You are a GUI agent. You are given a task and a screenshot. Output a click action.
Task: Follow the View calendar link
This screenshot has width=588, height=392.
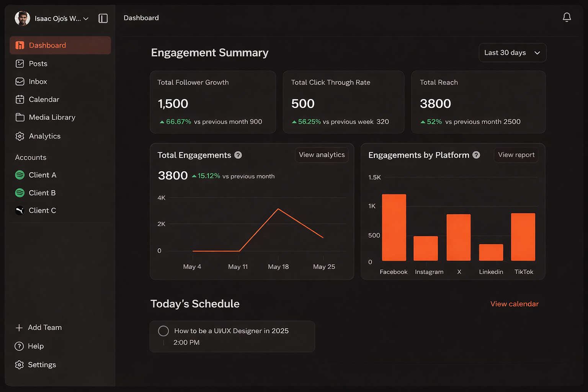point(514,304)
